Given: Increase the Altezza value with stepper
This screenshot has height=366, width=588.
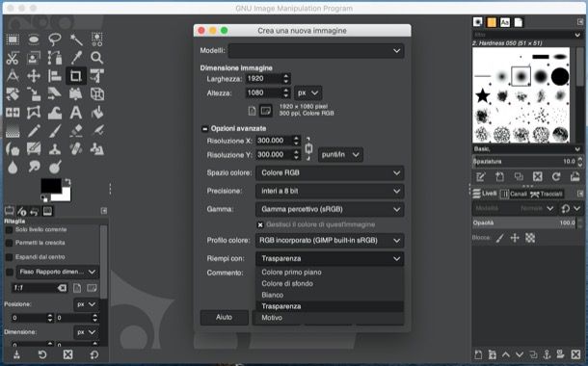Looking at the screenshot, I should 286,91.
